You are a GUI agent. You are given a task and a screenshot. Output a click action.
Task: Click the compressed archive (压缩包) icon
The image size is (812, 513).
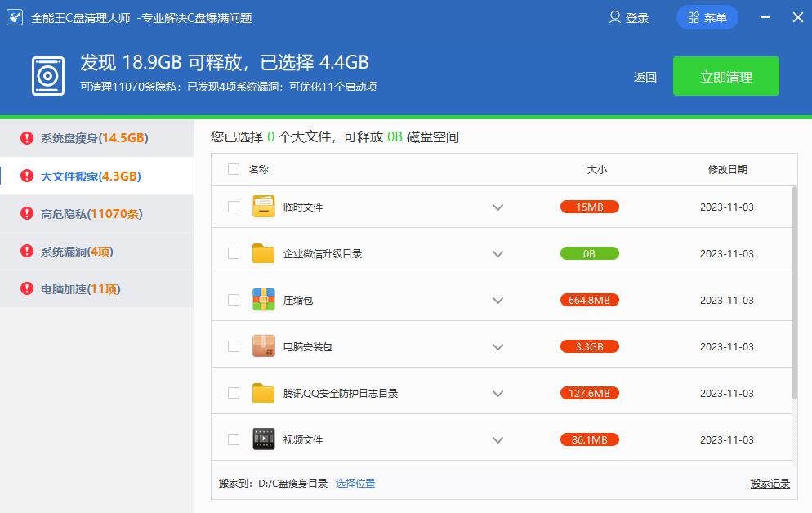263,300
